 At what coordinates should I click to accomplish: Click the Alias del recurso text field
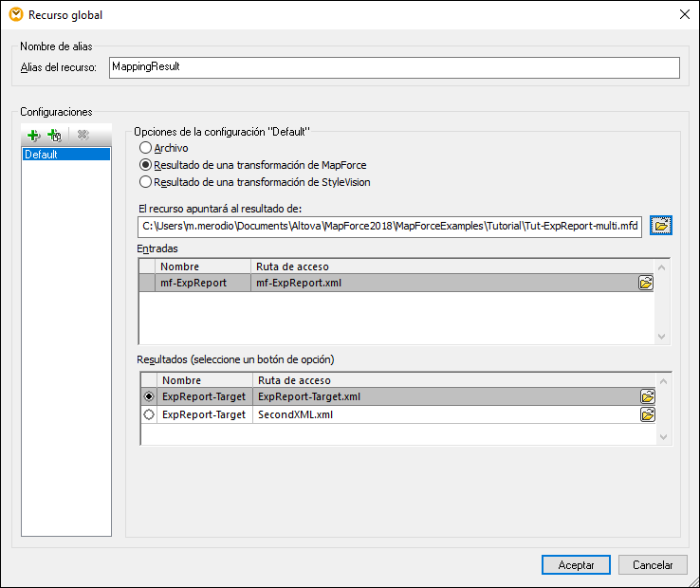394,67
